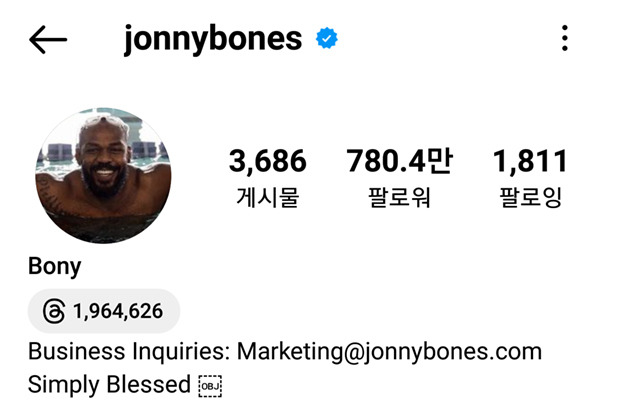Tap the blue verified badge
Screen dimensions: 620x405
tap(327, 38)
